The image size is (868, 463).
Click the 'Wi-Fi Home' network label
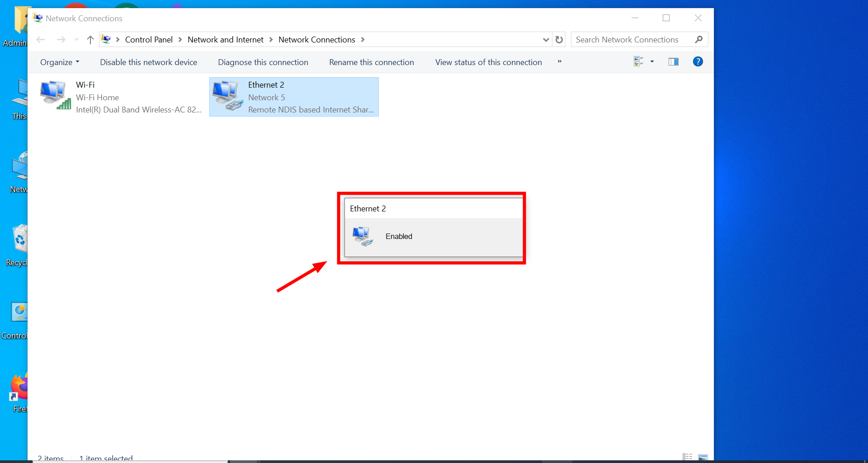pyautogui.click(x=98, y=98)
